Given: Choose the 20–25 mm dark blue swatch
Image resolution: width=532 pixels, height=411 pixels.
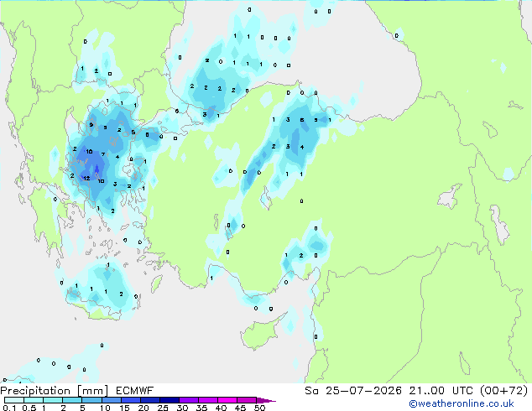Looking at the screenshot, I should (149, 400).
